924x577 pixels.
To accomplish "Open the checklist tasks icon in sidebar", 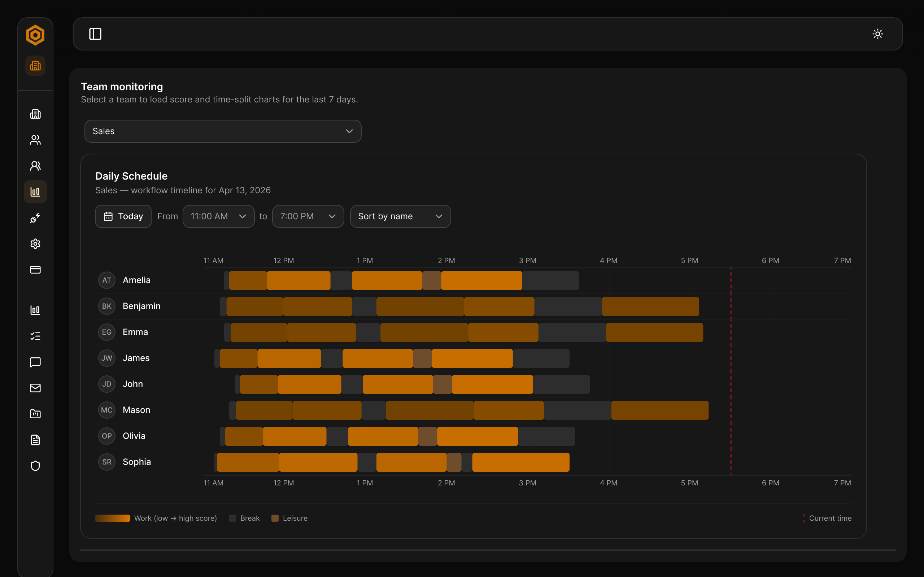I will point(35,336).
